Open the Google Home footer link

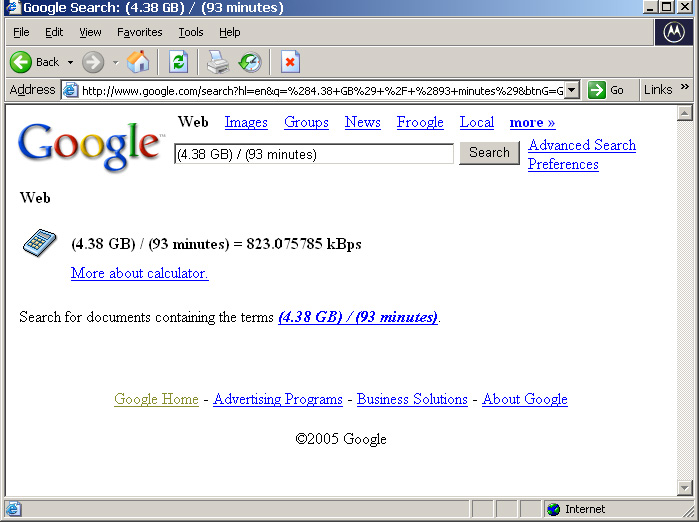[x=156, y=399]
